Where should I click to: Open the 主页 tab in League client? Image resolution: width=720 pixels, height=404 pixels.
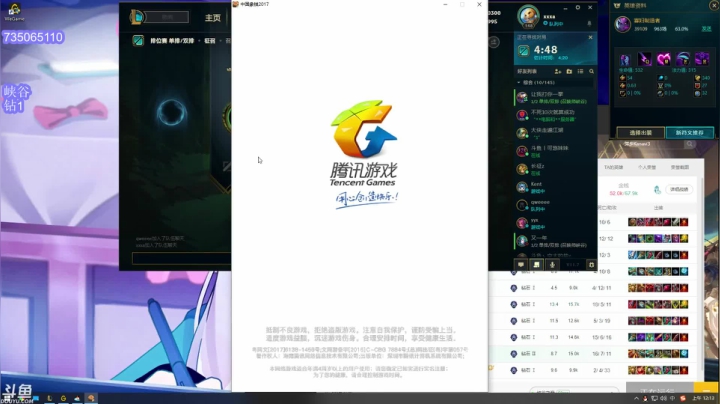coord(213,18)
